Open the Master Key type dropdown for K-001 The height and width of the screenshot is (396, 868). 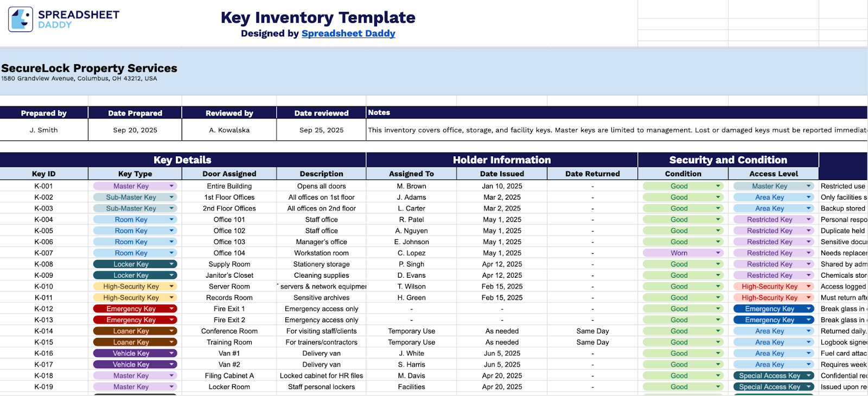pyautogui.click(x=172, y=186)
